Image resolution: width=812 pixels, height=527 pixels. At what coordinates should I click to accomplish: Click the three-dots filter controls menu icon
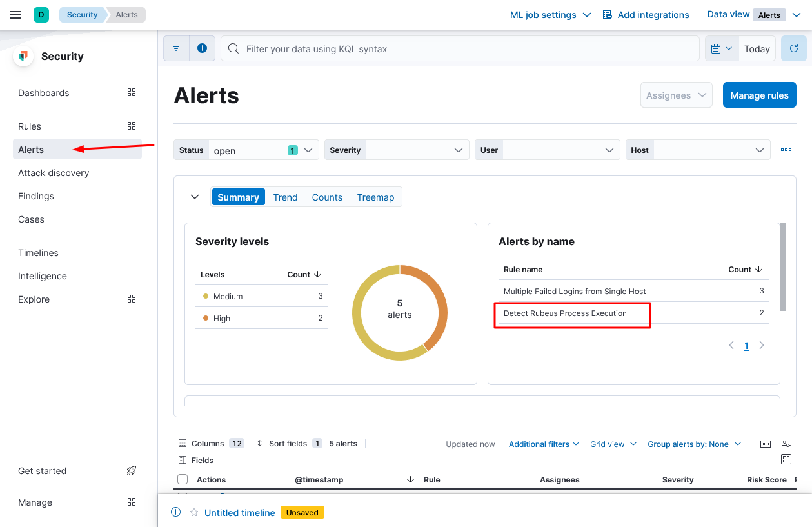tap(786, 150)
